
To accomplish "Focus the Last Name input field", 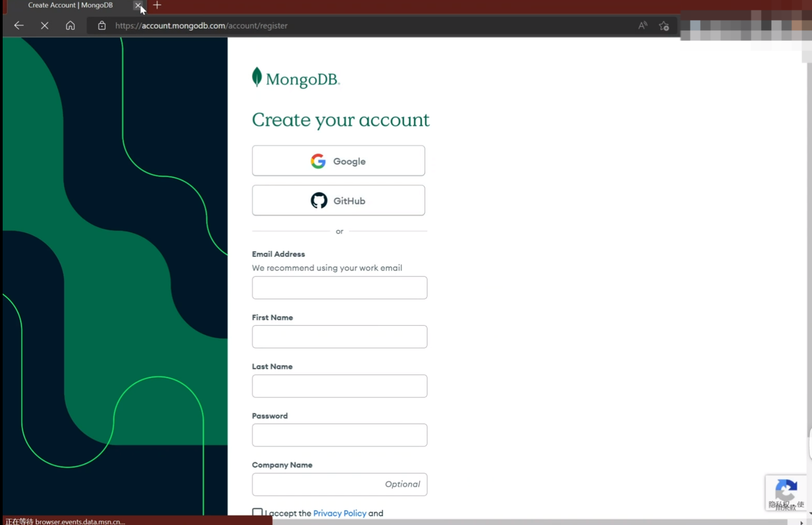I will tap(339, 386).
